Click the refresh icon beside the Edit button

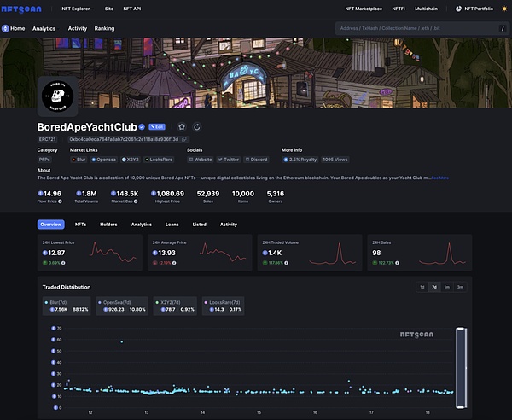[x=197, y=126]
